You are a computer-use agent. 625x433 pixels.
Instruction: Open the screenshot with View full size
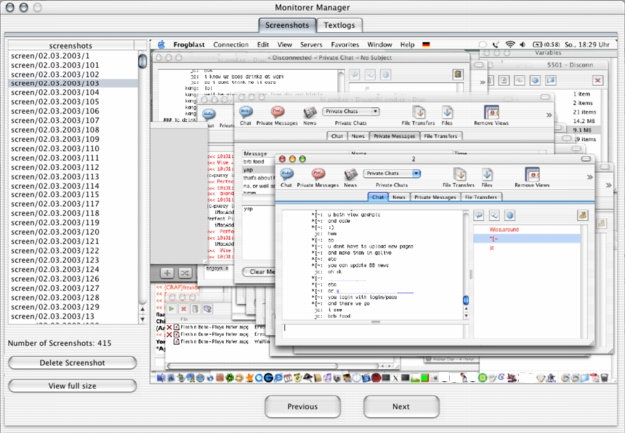pos(72,386)
